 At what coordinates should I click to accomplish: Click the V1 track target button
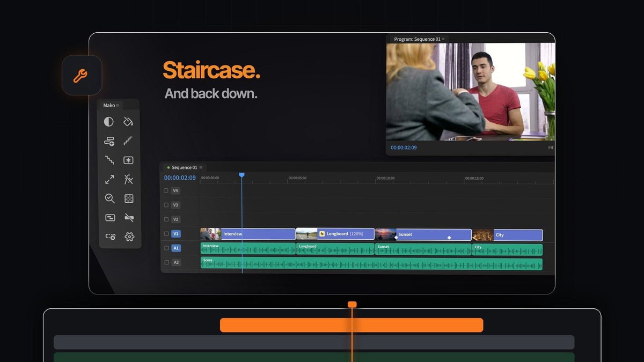(175, 234)
